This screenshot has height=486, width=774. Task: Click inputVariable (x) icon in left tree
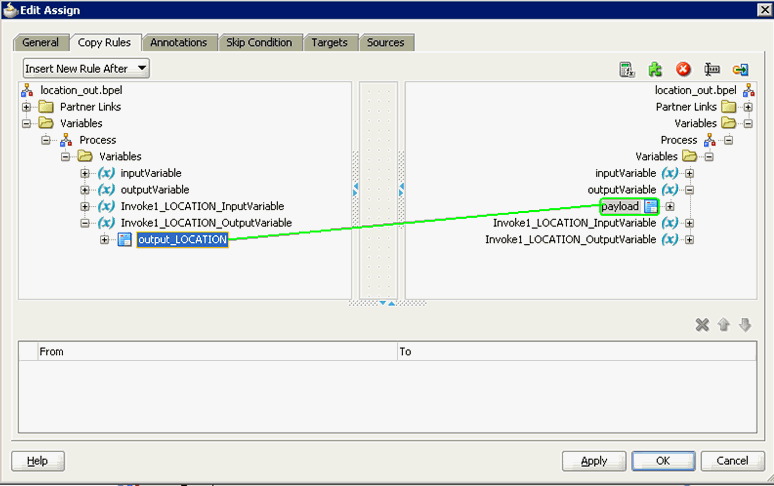106,173
